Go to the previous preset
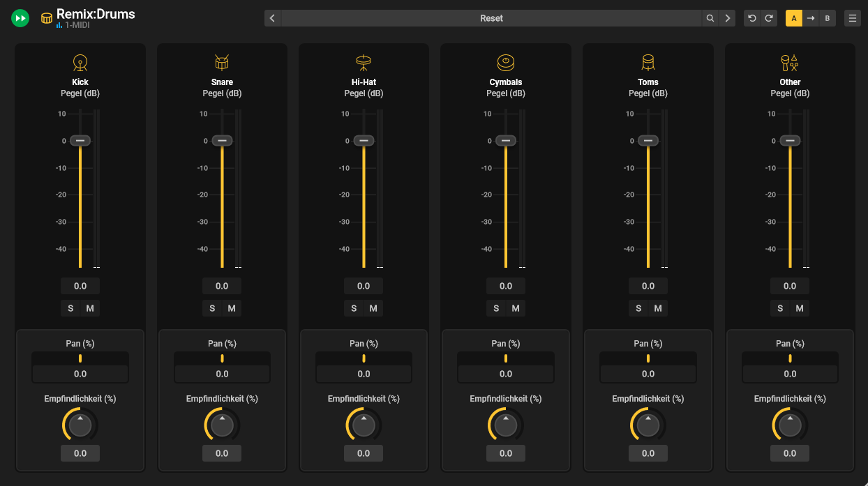 point(273,18)
